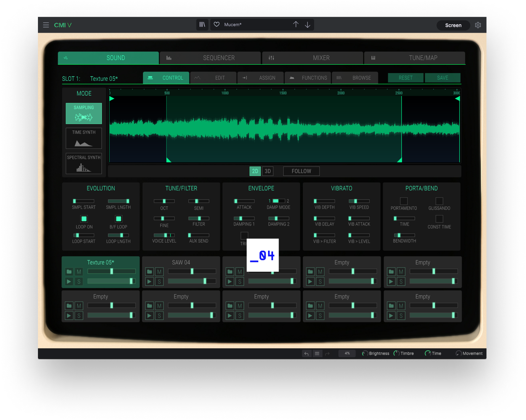Play the Texture 05 slot
This screenshot has height=420, width=526.
click(x=69, y=282)
